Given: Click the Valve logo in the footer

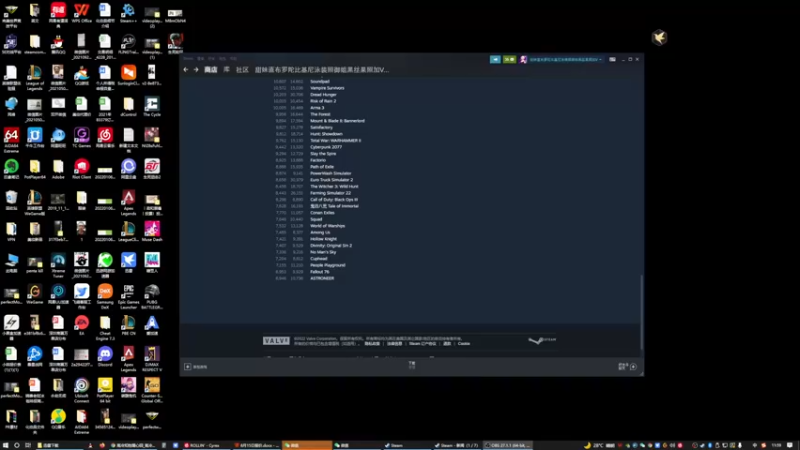Looking at the screenshot, I should click(276, 340).
